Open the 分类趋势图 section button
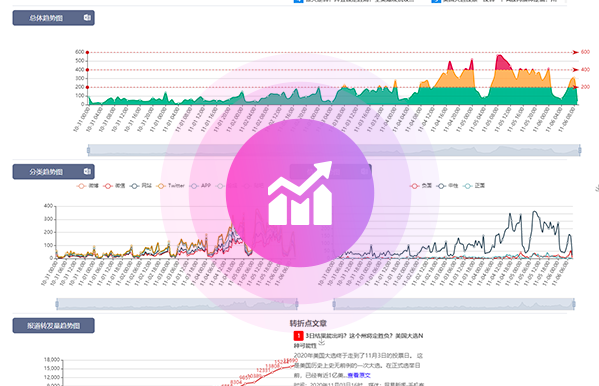Viewport: 599px width, 386px height. click(53, 172)
